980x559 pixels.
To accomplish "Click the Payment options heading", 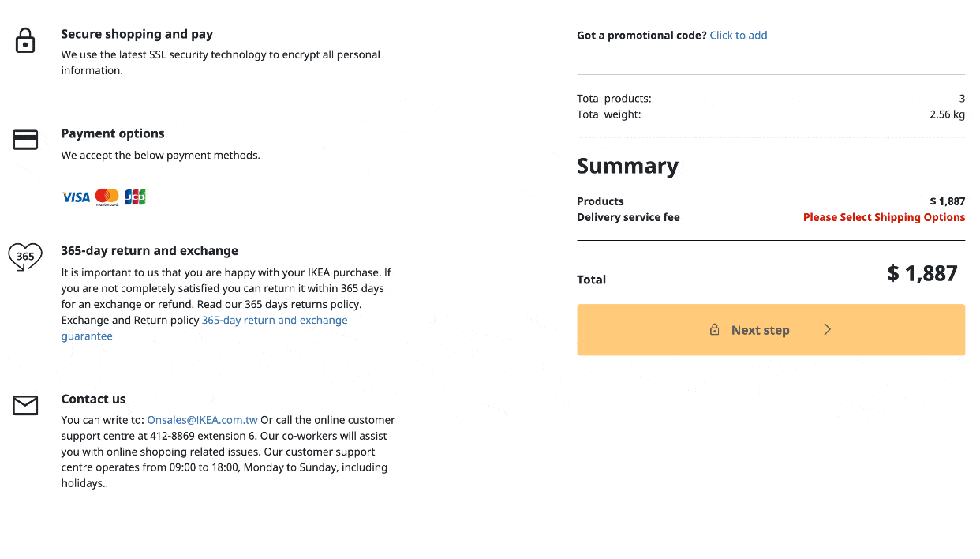I will click(113, 134).
